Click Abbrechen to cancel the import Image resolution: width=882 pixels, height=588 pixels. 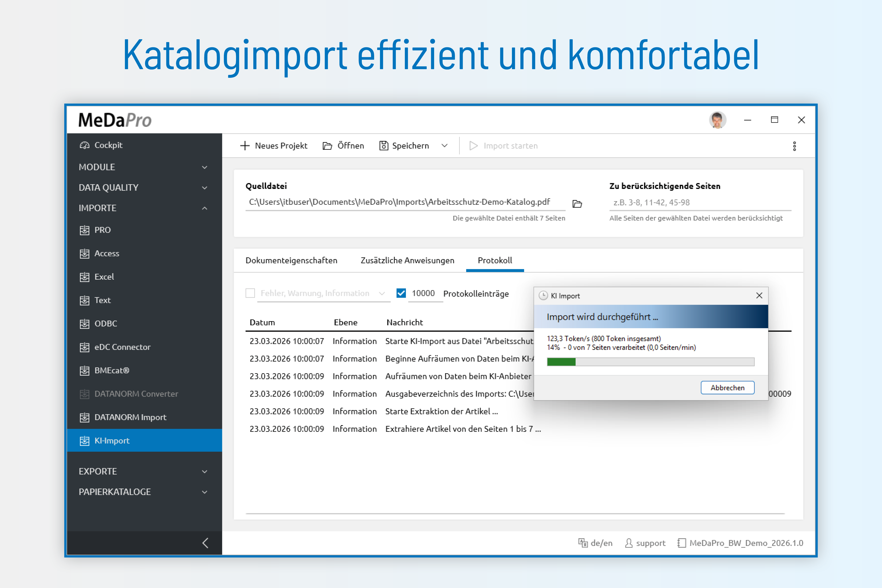click(727, 387)
